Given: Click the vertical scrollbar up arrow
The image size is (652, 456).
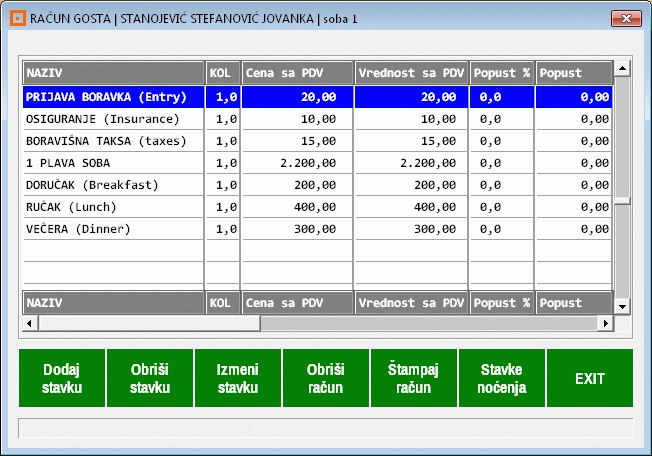Looking at the screenshot, I should click(x=622, y=68).
